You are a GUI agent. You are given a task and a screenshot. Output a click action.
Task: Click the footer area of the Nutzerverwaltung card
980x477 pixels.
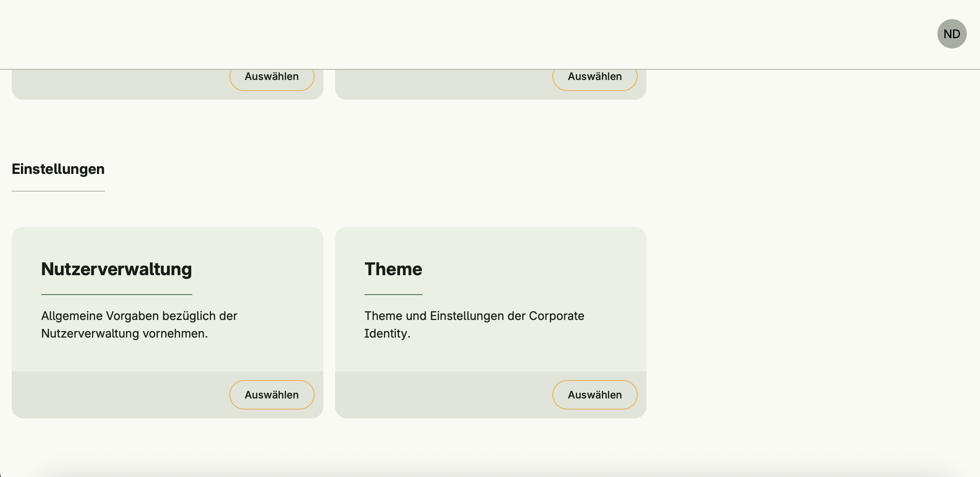click(x=114, y=394)
